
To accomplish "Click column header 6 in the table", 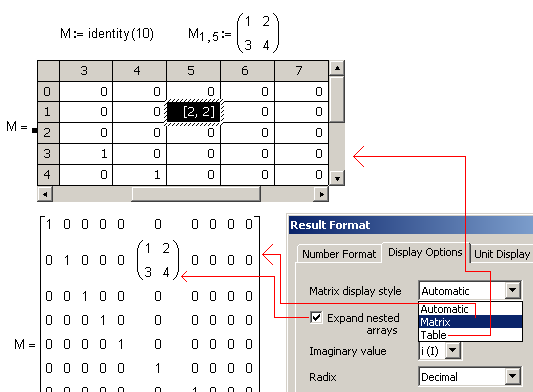I will pos(247,71).
